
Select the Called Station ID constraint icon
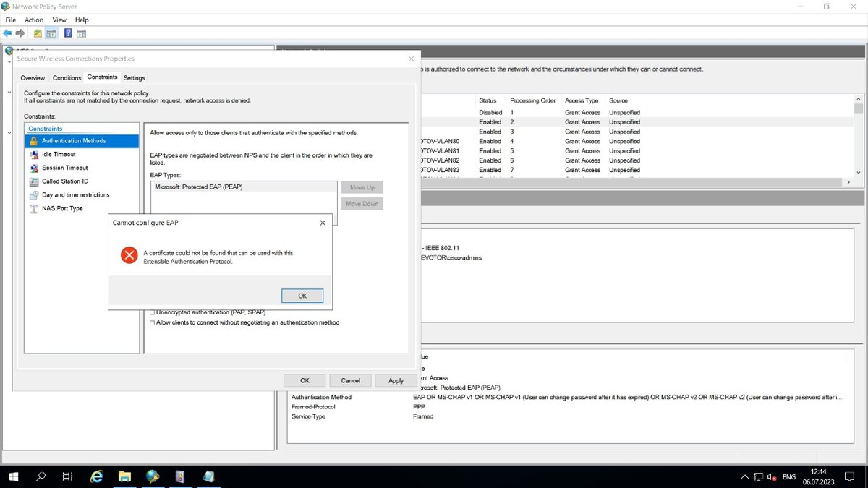(34, 181)
